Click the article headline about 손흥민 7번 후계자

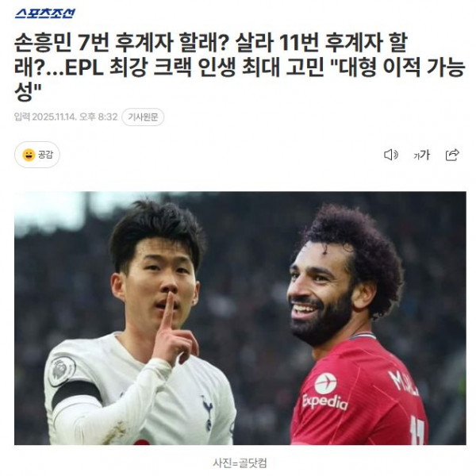(x=240, y=67)
